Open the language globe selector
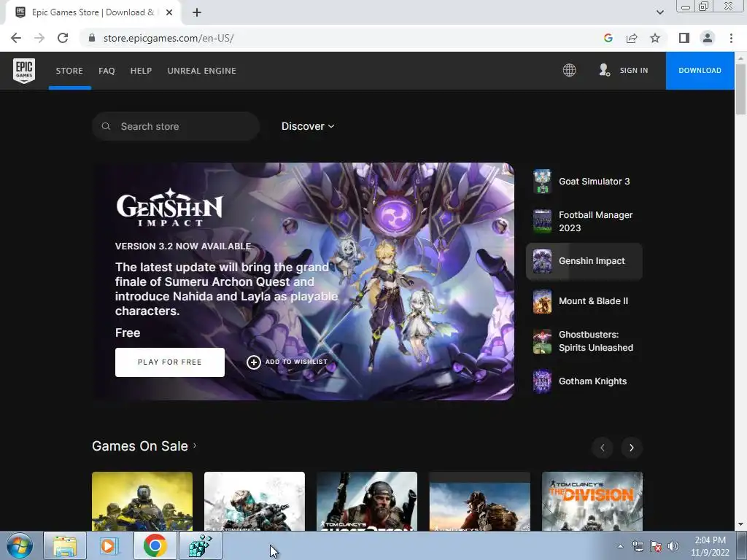The width and height of the screenshot is (747, 560). point(569,71)
